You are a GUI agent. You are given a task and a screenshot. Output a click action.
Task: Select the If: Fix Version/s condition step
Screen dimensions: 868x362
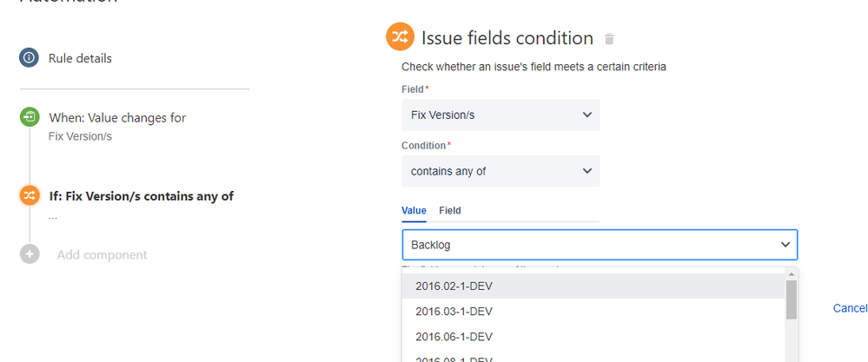(x=141, y=196)
